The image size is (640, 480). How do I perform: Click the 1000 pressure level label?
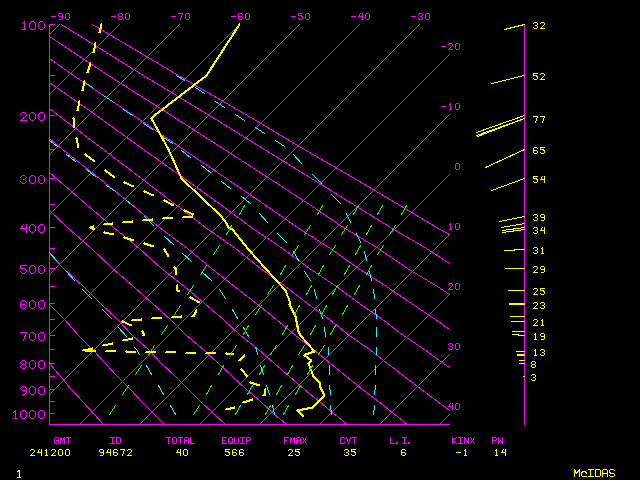(x=33, y=414)
